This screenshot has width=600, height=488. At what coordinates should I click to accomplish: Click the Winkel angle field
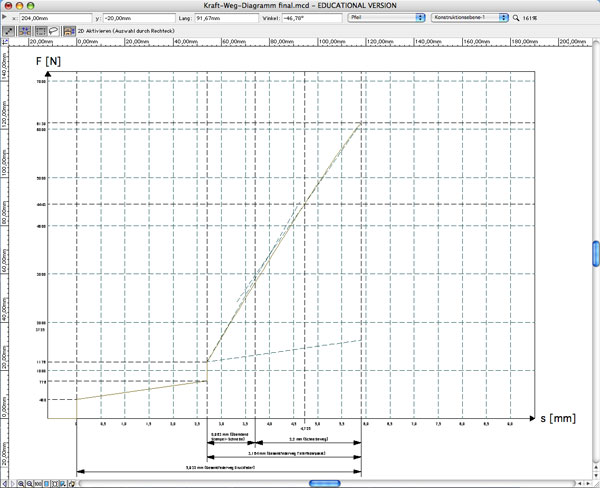312,18
